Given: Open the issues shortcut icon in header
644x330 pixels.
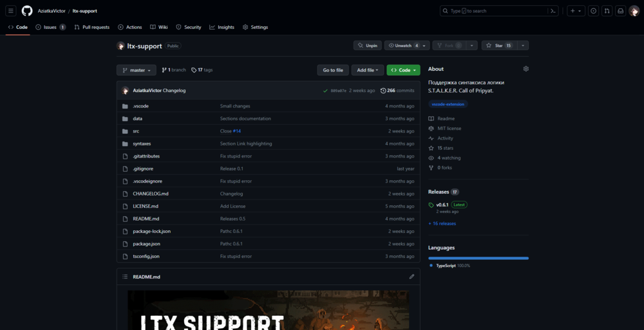Looking at the screenshot, I should pos(593,11).
